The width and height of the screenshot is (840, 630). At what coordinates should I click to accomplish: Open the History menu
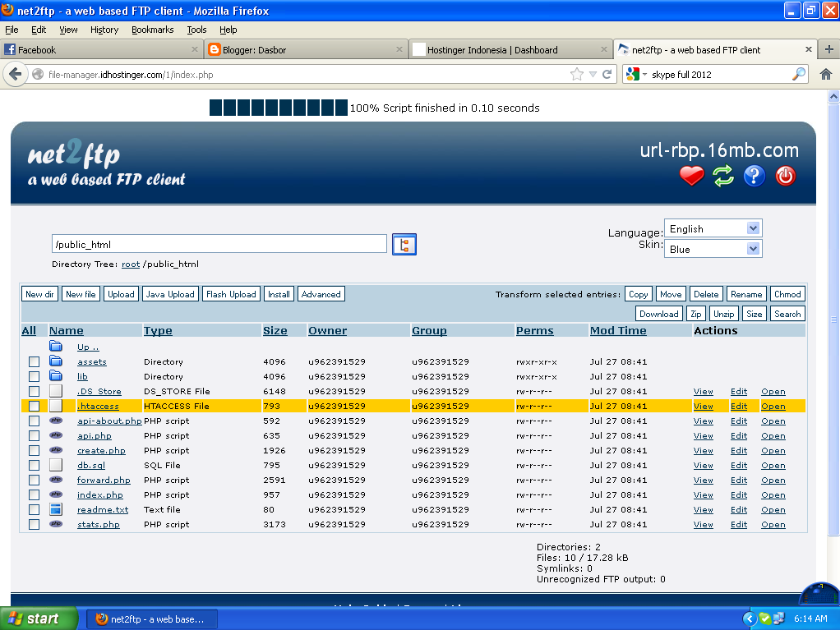104,30
